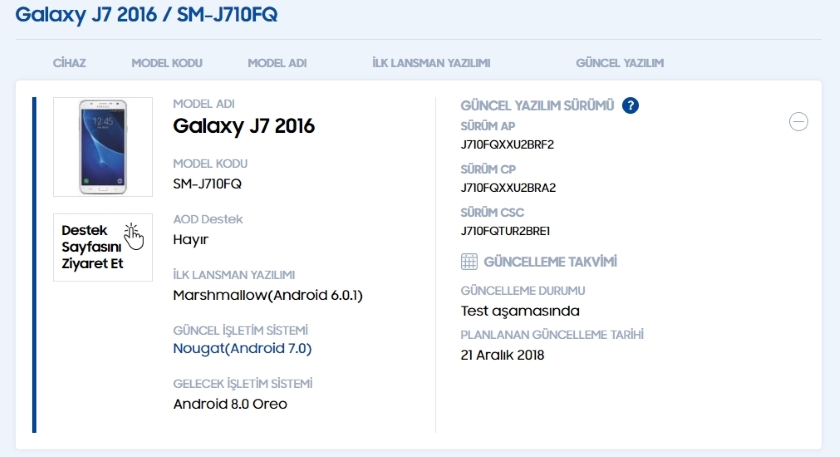Click the Nougat(Android 7.0) link

[x=242, y=348]
